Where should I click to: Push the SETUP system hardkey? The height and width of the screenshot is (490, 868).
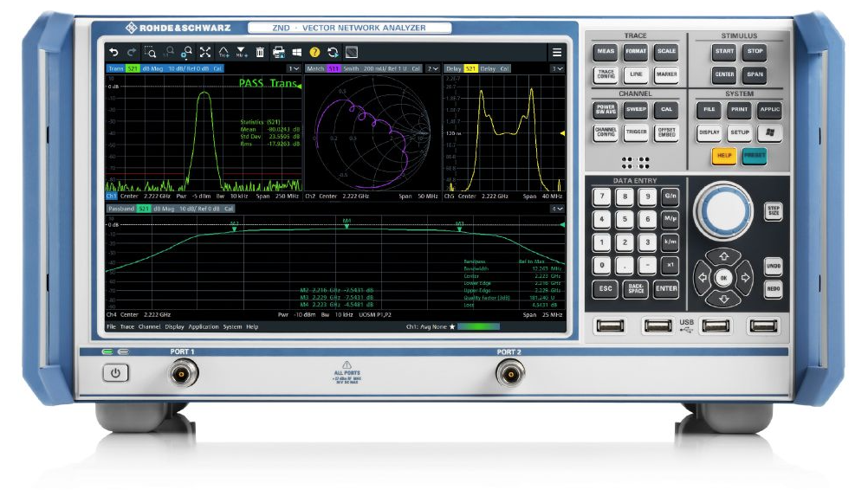click(740, 132)
